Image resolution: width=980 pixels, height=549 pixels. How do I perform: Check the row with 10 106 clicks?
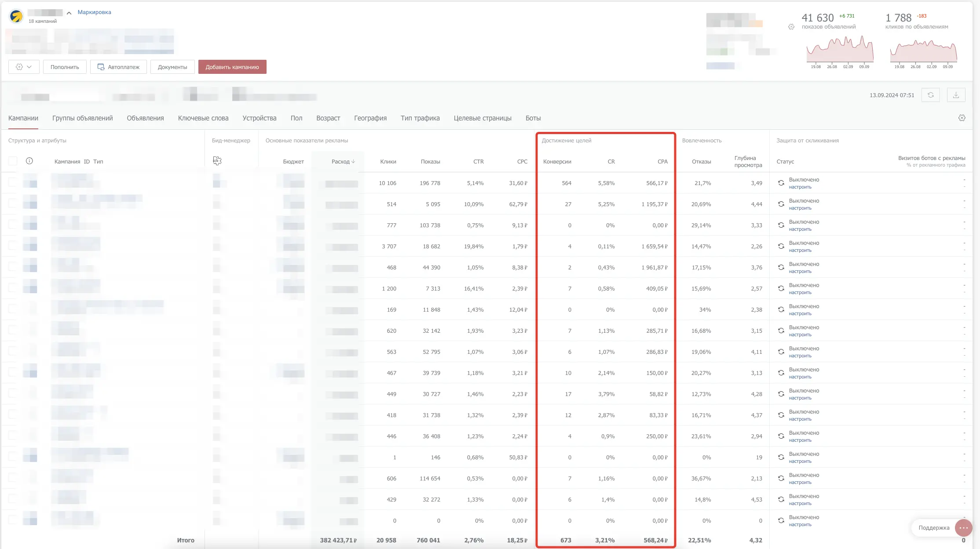[12, 182]
